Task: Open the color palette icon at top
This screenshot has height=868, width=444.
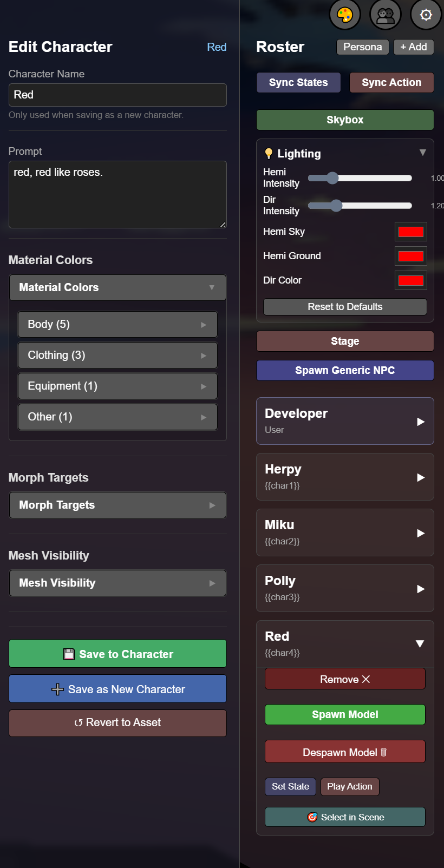Action: pos(345,15)
